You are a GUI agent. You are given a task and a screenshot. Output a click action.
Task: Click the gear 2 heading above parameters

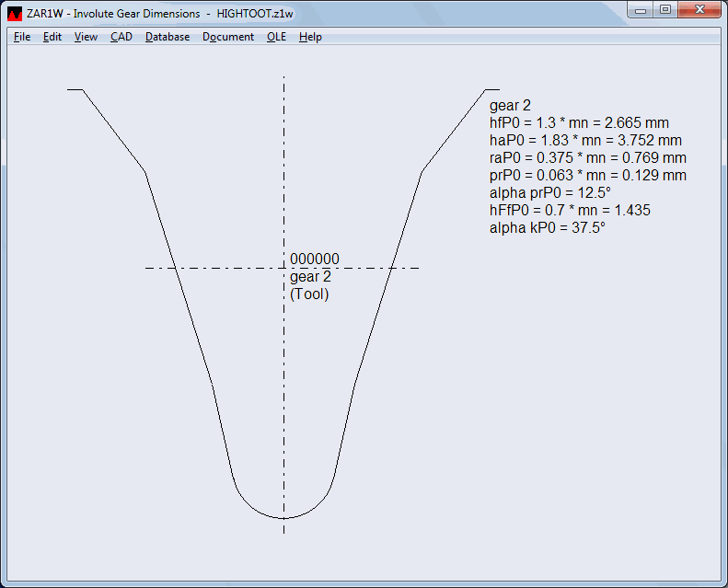[x=510, y=105]
